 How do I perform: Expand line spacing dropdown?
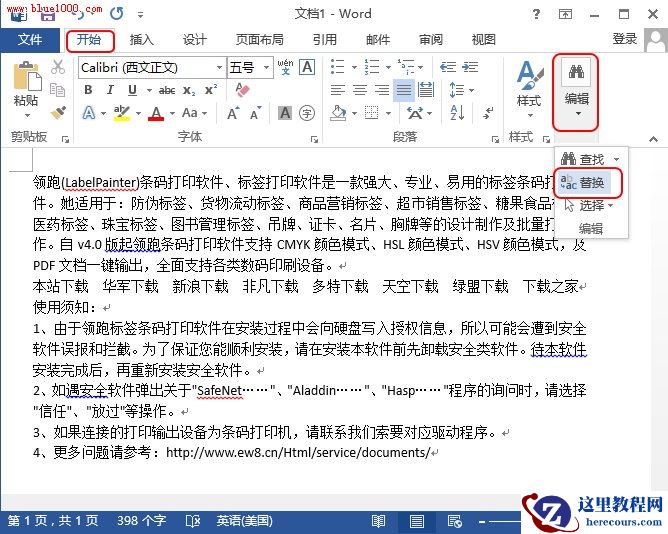coord(472,90)
